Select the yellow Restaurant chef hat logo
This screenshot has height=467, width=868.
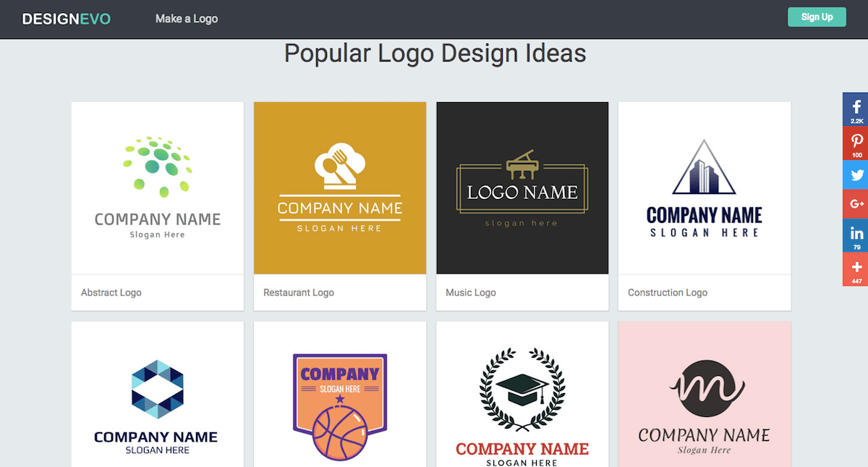click(340, 188)
